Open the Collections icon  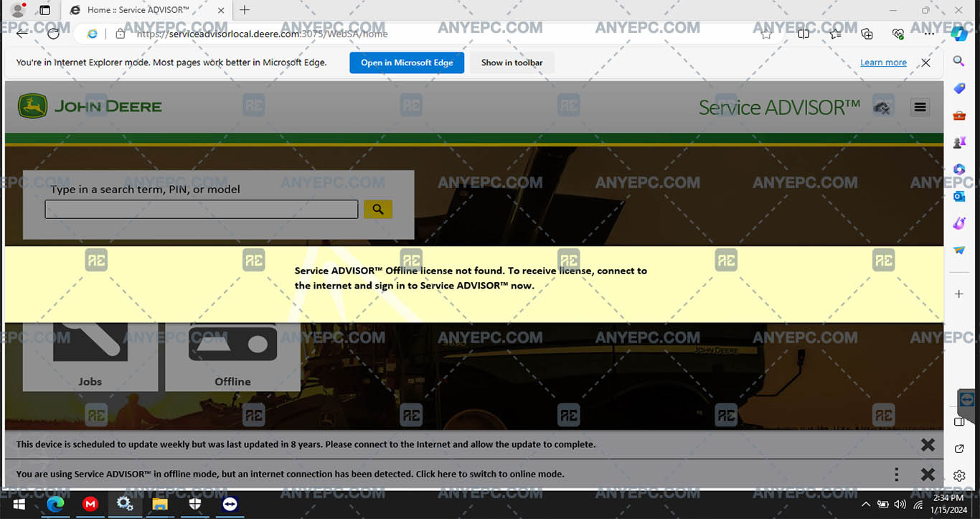click(867, 34)
